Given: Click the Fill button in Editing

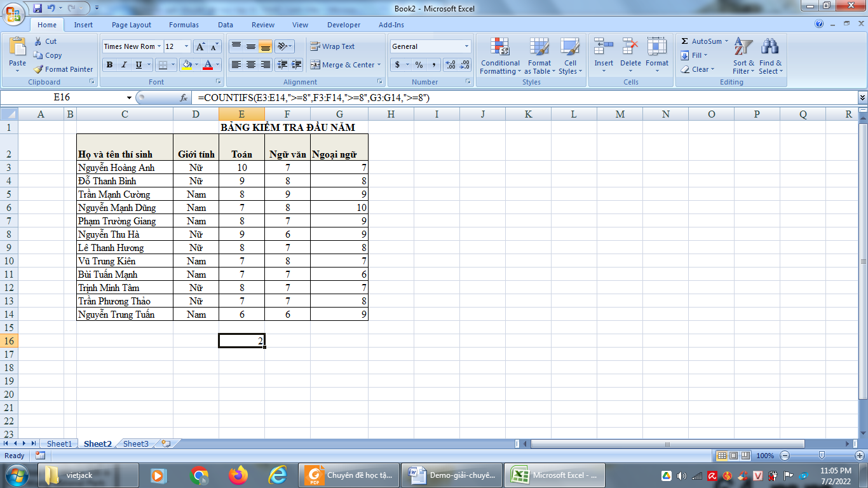Looking at the screenshot, I should [x=693, y=55].
